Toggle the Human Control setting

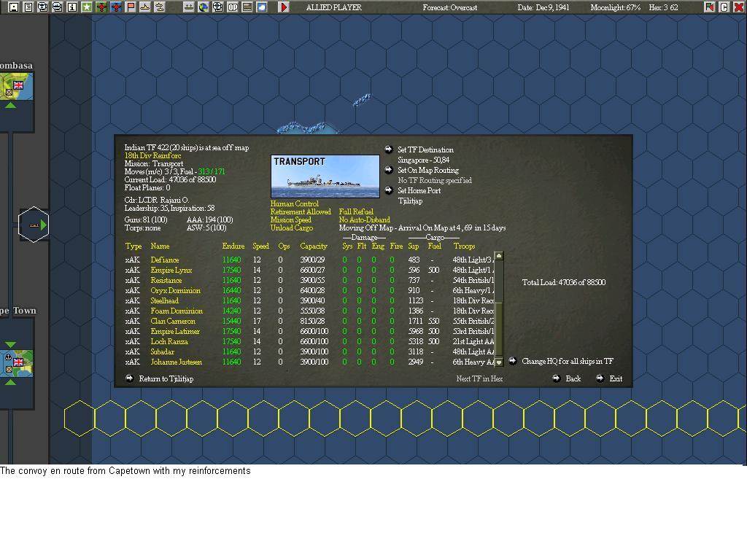click(295, 204)
